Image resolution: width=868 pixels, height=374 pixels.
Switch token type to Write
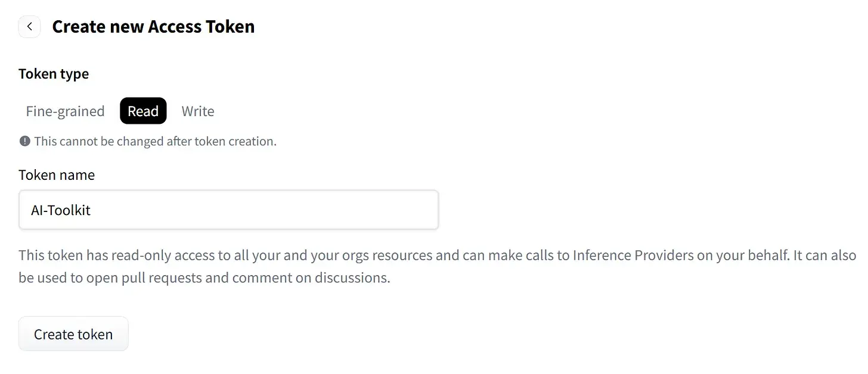pyautogui.click(x=198, y=111)
